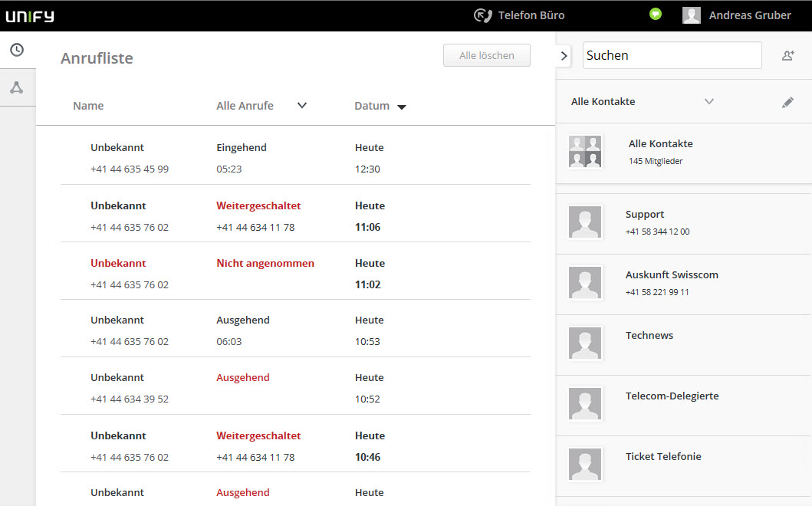812x506 pixels.
Task: Click the Alle Kontakte group avatar
Action: pyautogui.click(x=584, y=151)
